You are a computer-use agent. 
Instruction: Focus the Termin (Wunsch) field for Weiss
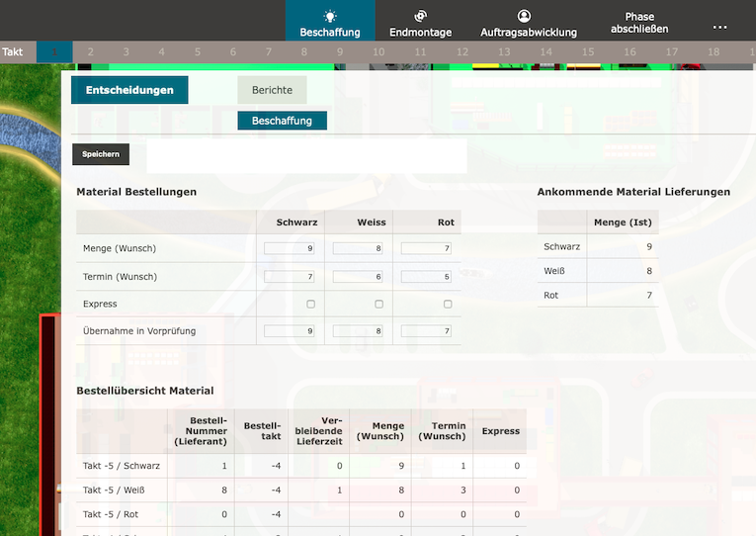pyautogui.click(x=358, y=276)
